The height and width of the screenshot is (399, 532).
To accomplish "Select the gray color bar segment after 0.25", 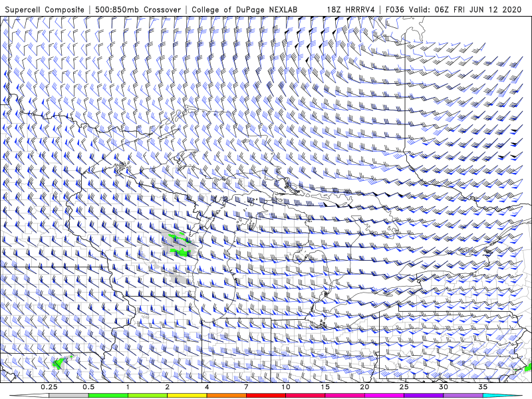I will click(68, 396).
